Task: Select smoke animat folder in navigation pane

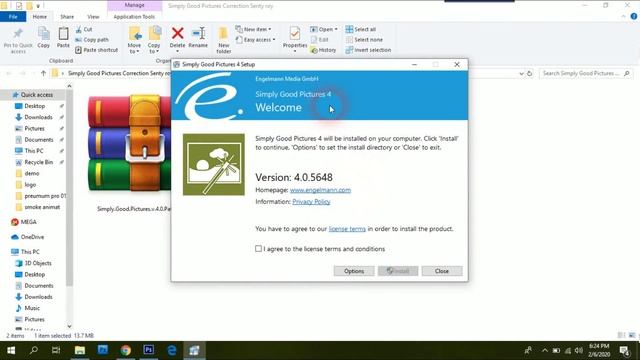Action: coord(42,207)
